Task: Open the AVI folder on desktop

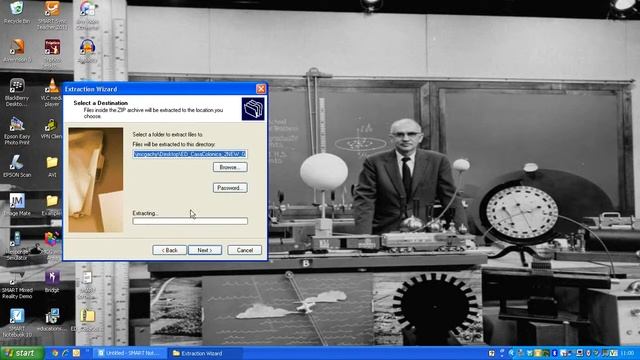Action: 52,166
